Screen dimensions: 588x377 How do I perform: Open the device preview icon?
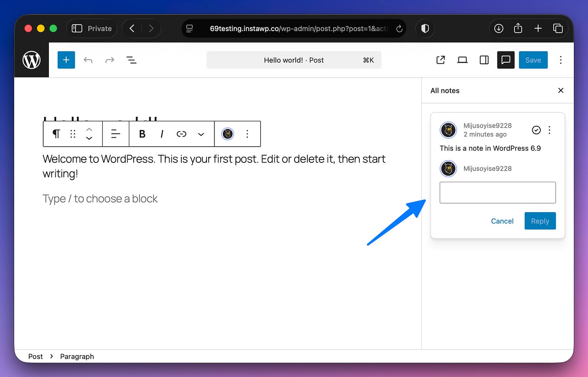462,60
